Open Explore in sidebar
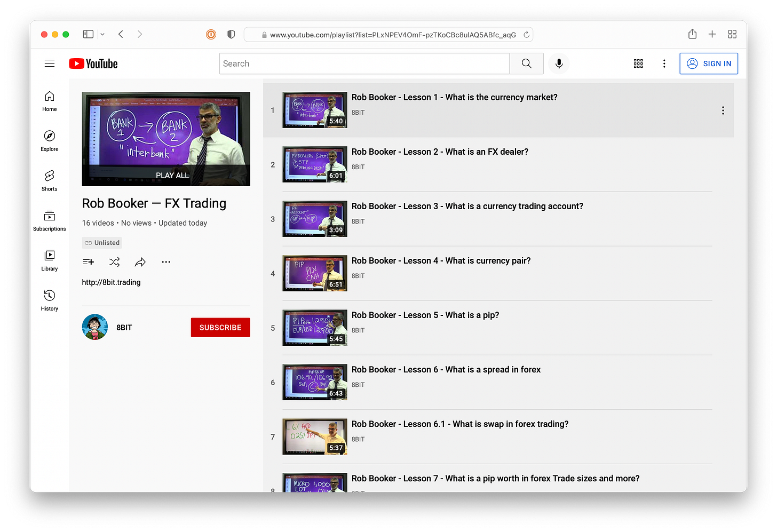The width and height of the screenshot is (777, 532). [50, 141]
